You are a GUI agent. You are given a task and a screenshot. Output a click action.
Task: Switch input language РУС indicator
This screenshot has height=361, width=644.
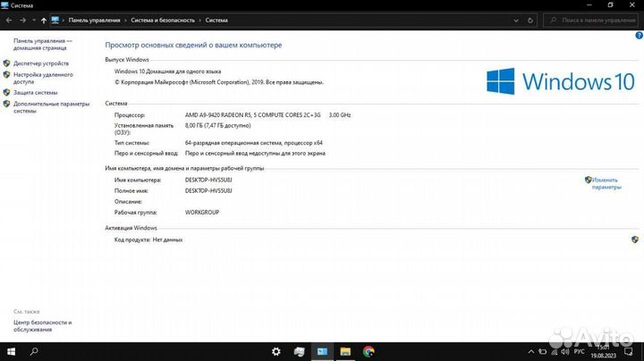(x=579, y=351)
